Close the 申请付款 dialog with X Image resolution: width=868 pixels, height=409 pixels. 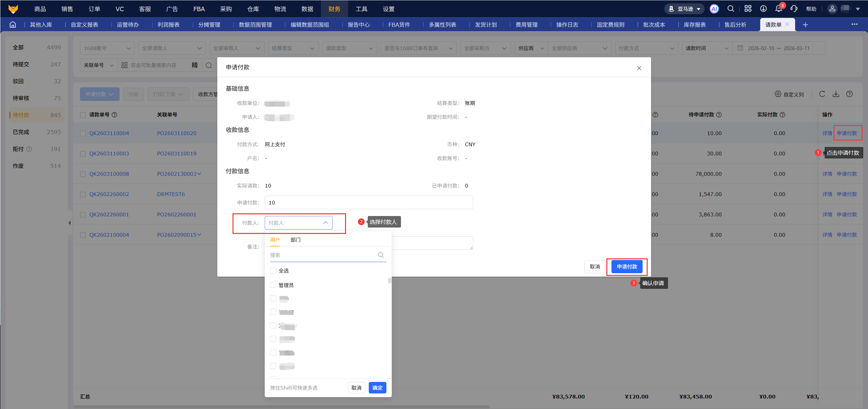[x=639, y=68]
